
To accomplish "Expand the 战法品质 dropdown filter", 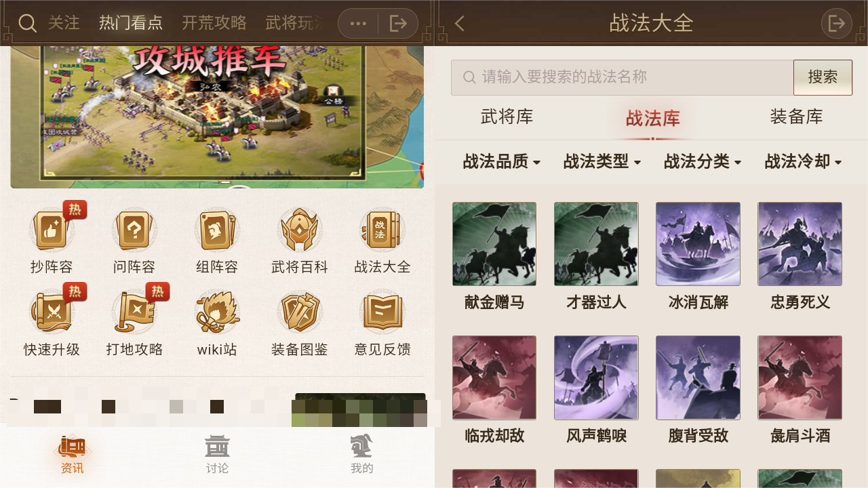I will pos(502,161).
